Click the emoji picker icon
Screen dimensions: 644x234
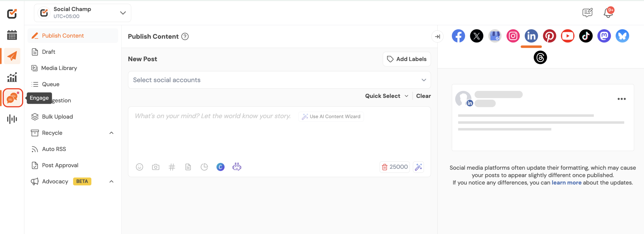(139, 167)
